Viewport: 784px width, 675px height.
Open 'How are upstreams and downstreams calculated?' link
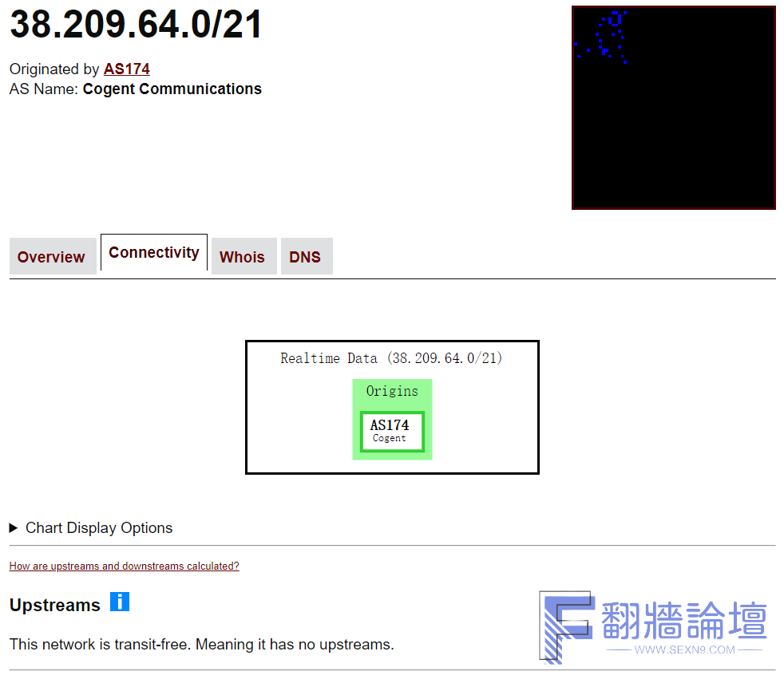click(124, 566)
